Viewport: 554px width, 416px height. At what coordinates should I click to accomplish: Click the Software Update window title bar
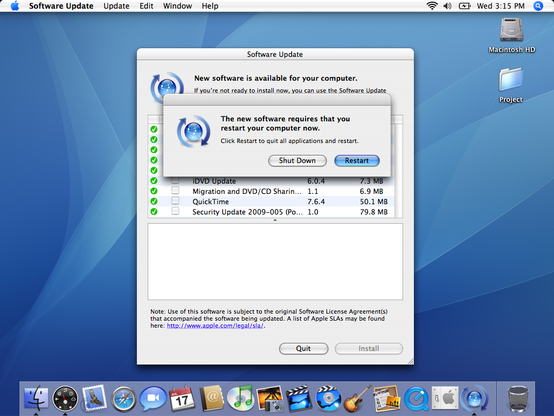pyautogui.click(x=275, y=54)
